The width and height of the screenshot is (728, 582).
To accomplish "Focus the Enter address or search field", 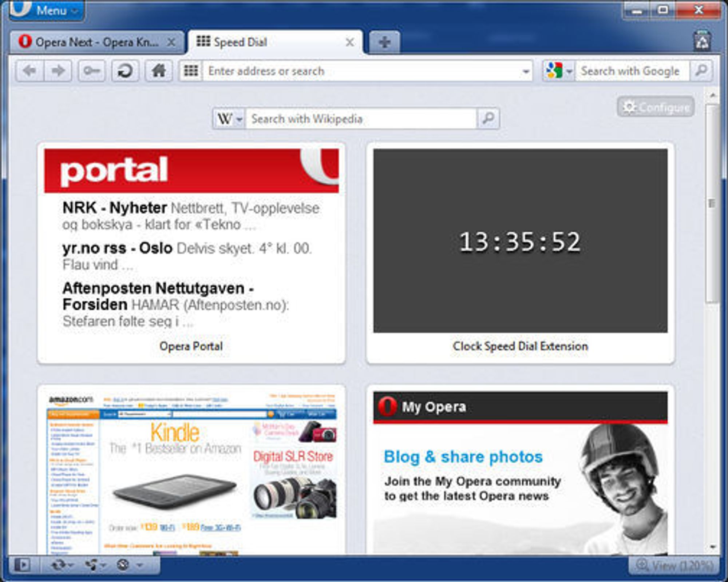I will pyautogui.click(x=360, y=71).
